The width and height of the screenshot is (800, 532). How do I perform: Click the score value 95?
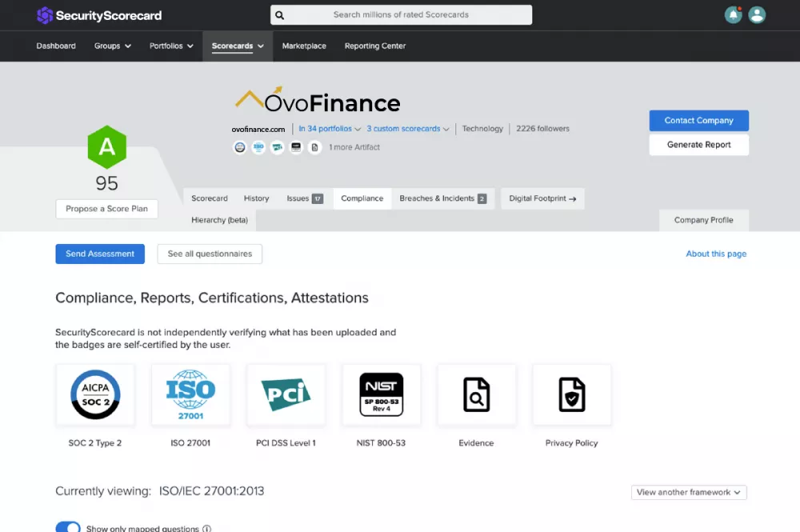106,183
